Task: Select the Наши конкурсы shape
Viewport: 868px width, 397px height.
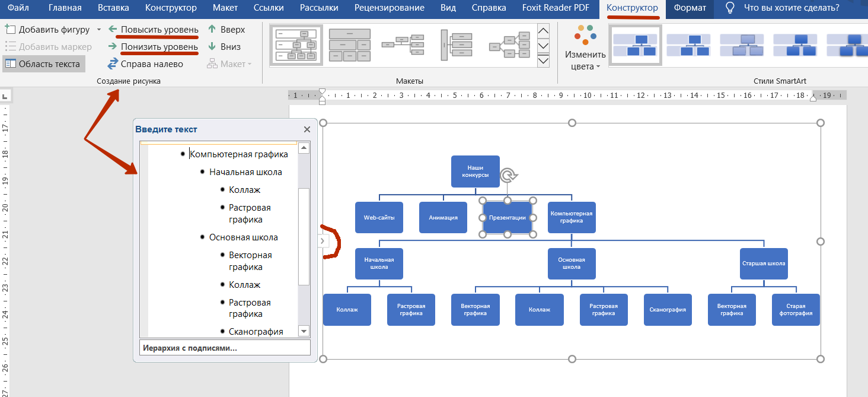Action: (x=476, y=171)
